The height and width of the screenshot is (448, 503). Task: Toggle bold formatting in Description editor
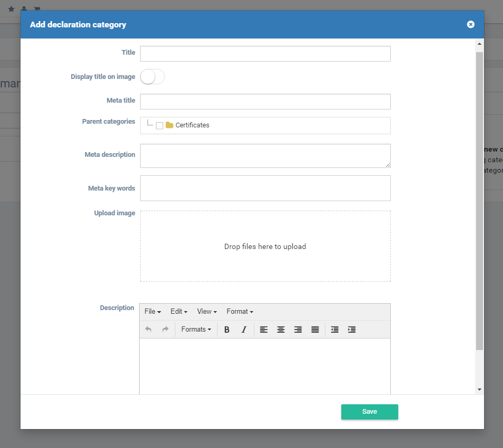pyautogui.click(x=227, y=330)
